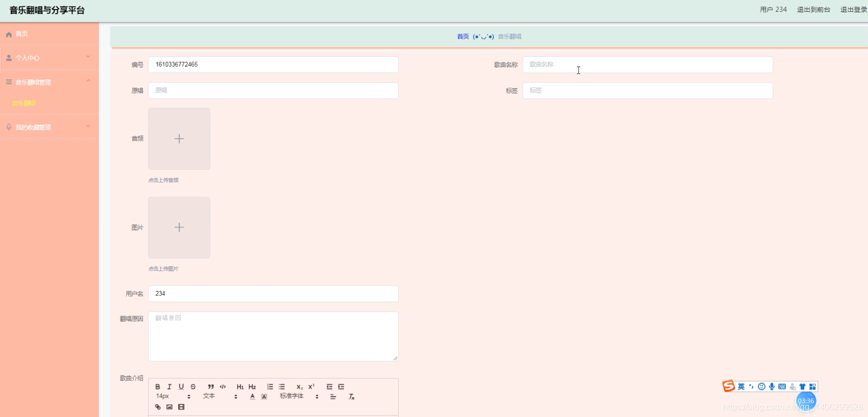Click the Sogou punctuation mode icon
The width and height of the screenshot is (868, 417).
(751, 387)
